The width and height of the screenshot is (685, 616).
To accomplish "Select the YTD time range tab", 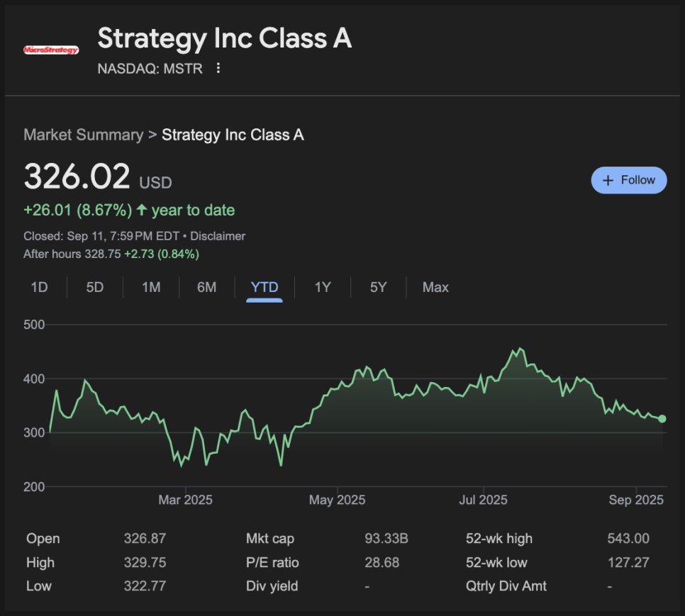I will click(264, 287).
